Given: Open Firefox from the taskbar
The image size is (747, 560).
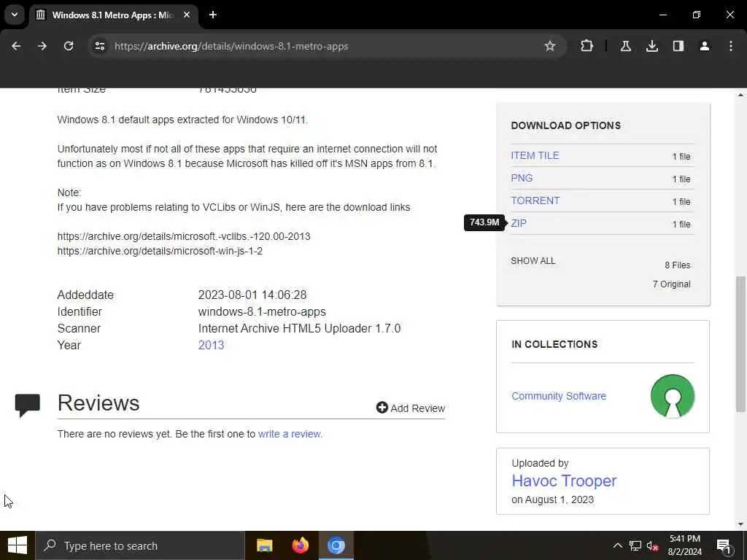Looking at the screenshot, I should [300, 545].
